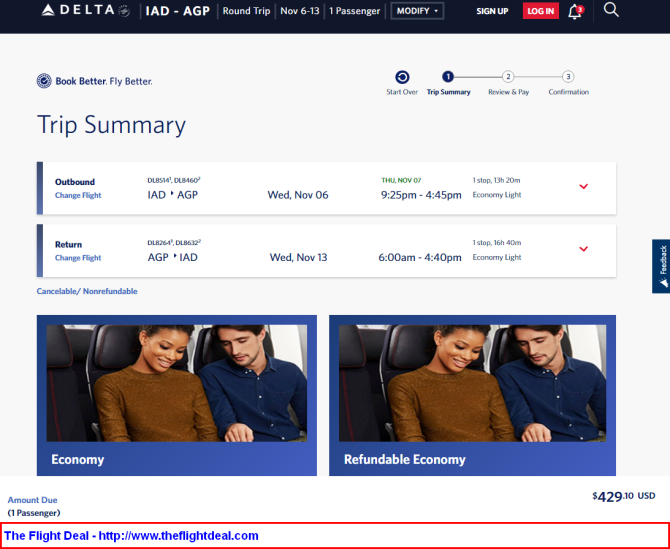Click the Wed, Nov 06 outbound date
The image size is (670, 549).
pyautogui.click(x=298, y=195)
